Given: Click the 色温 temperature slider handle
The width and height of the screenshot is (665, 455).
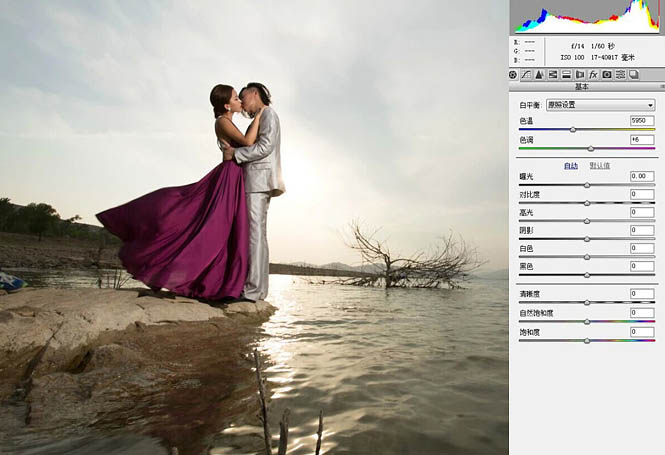Looking at the screenshot, I should click(x=573, y=129).
